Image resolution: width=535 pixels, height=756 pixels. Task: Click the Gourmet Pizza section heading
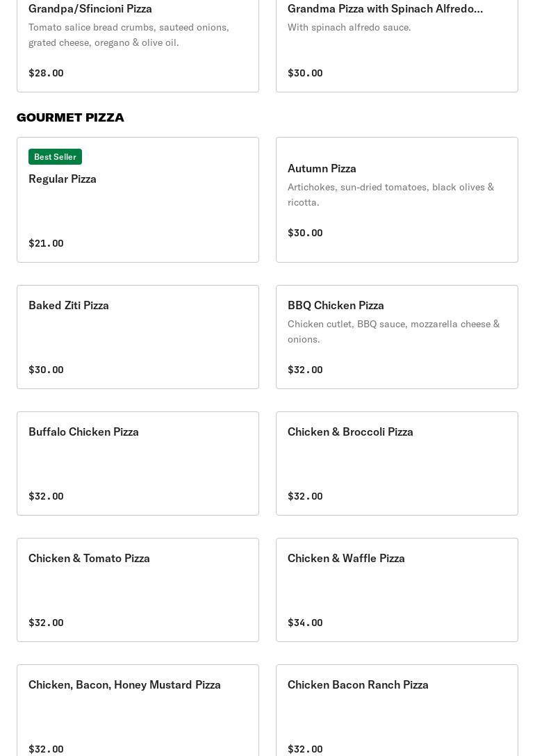(70, 117)
